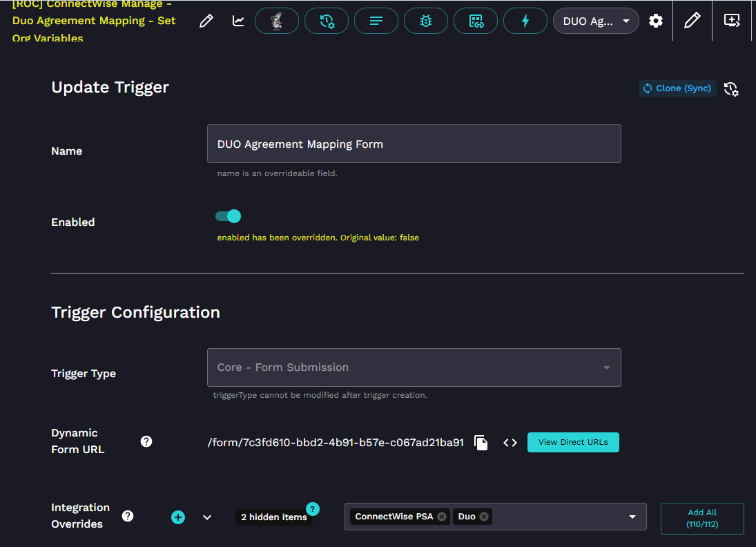Open the DUO Ag... trigger dropdown
Screen dimensions: 756x547
click(x=595, y=21)
